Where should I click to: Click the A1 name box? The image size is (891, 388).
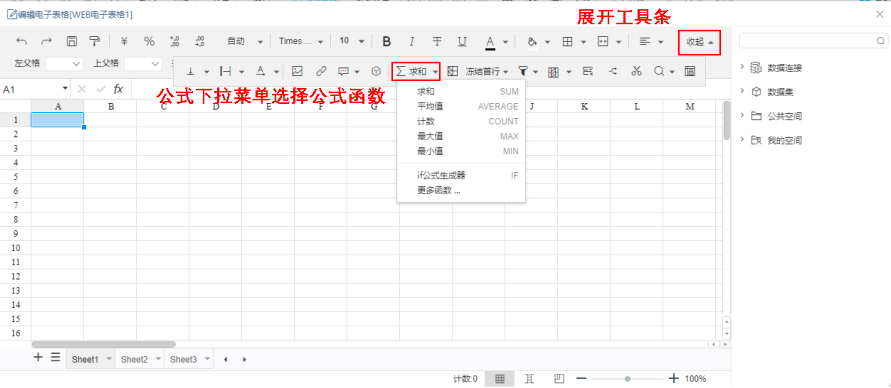pos(35,89)
